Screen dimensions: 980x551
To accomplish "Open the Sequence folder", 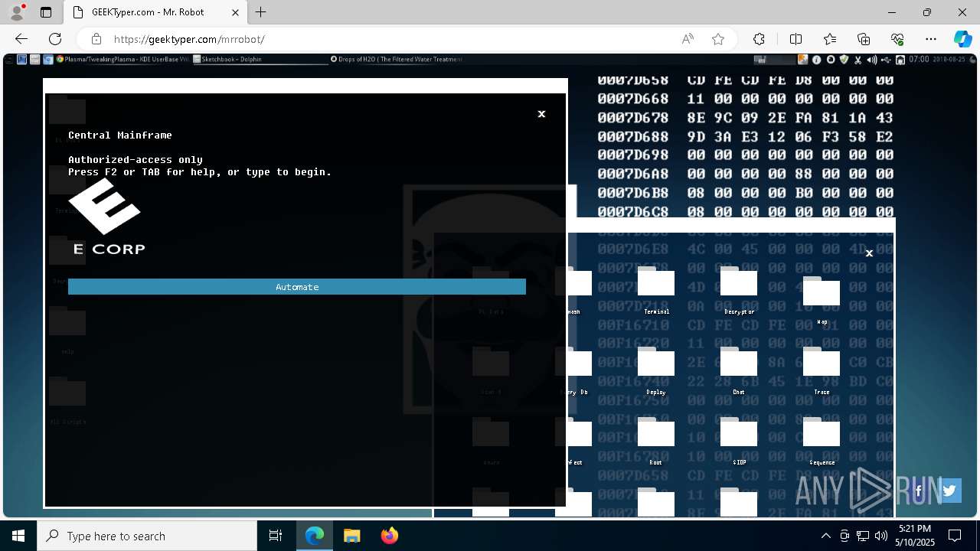I will coord(822,441).
